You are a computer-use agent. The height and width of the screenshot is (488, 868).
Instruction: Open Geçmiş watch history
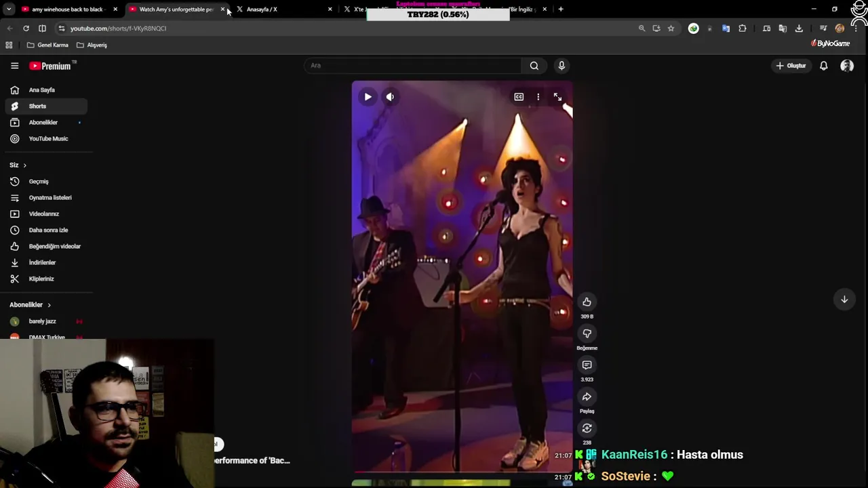(45, 181)
